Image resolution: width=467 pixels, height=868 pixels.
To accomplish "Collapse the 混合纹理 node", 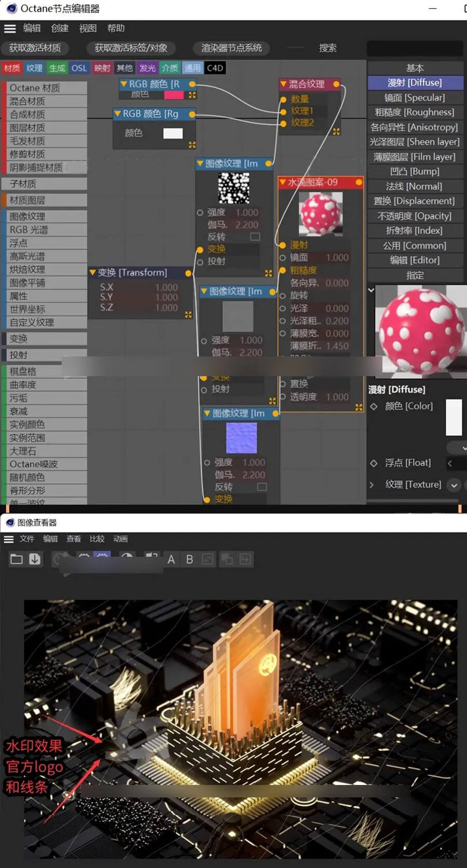I will [x=283, y=84].
